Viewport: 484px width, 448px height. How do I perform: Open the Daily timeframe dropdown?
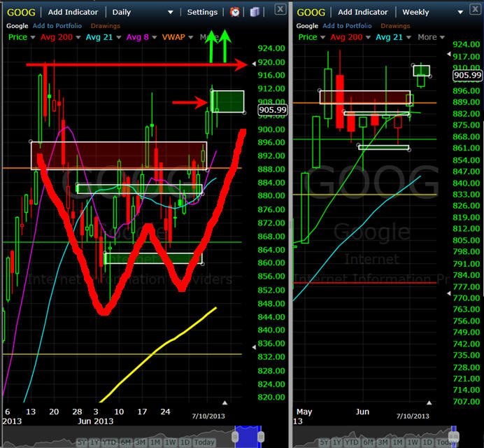pyautogui.click(x=170, y=13)
